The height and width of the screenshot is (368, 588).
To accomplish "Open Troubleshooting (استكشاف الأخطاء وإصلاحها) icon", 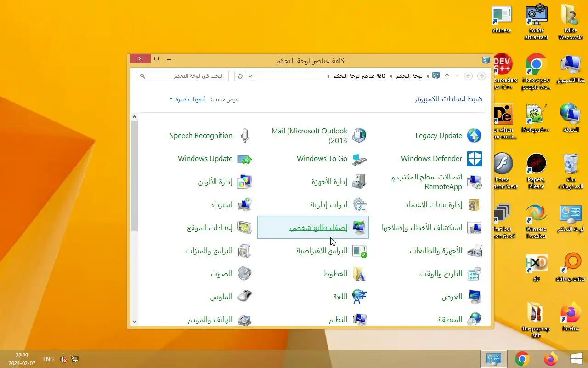I will (x=474, y=228).
